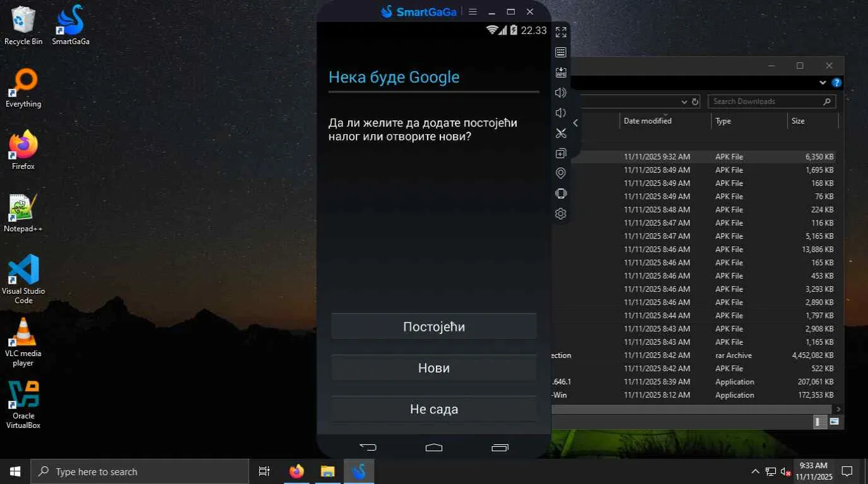The width and height of the screenshot is (868, 484).
Task: Open the SmartGaGa keyboard mapping icon
Action: point(561,52)
